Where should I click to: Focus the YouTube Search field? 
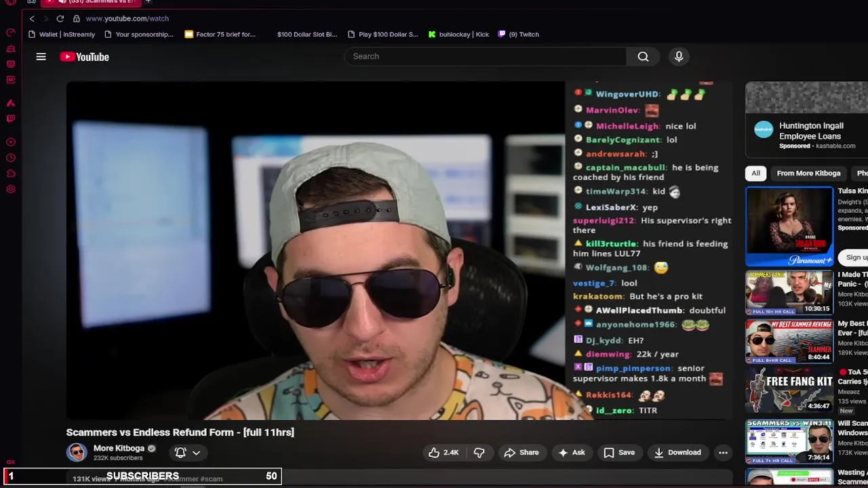tap(486, 56)
